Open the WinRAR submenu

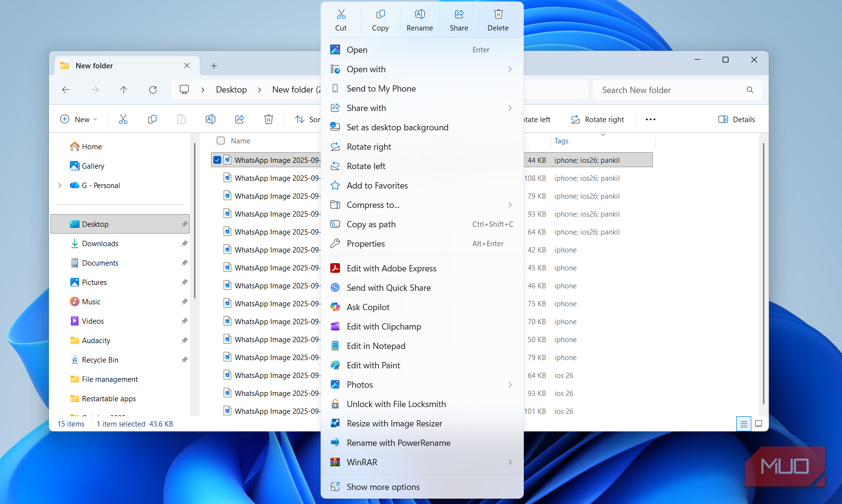421,462
